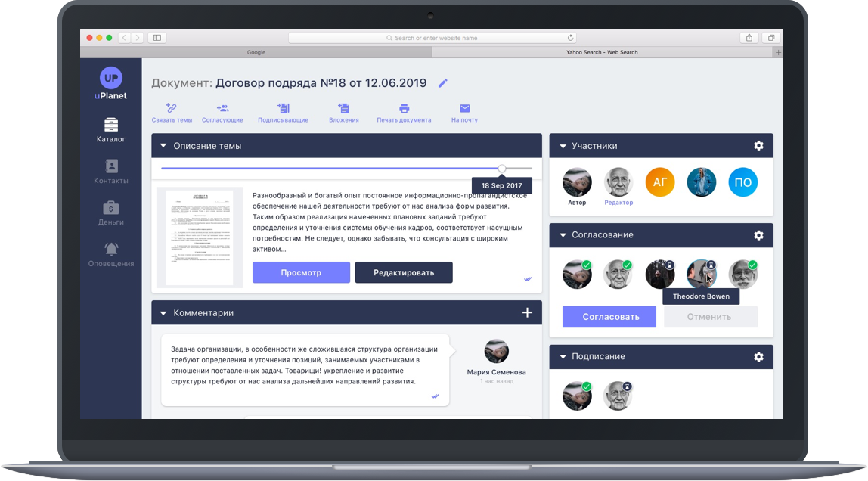Image resolution: width=868 pixels, height=481 pixels.
Task: Switch to the Yahoo Search browser tab
Action: (x=602, y=52)
